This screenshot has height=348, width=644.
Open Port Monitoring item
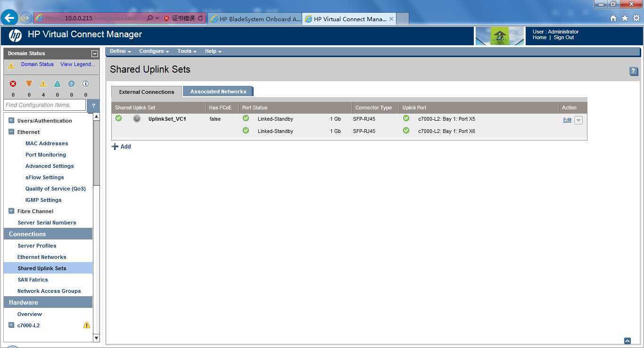(46, 155)
